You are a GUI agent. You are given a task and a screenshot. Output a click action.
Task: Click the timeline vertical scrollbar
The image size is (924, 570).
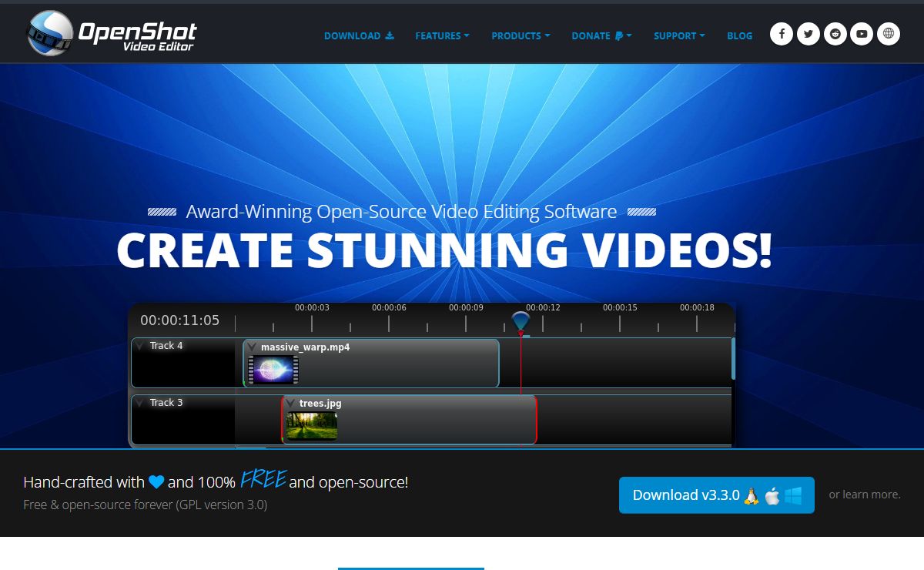[x=733, y=358]
